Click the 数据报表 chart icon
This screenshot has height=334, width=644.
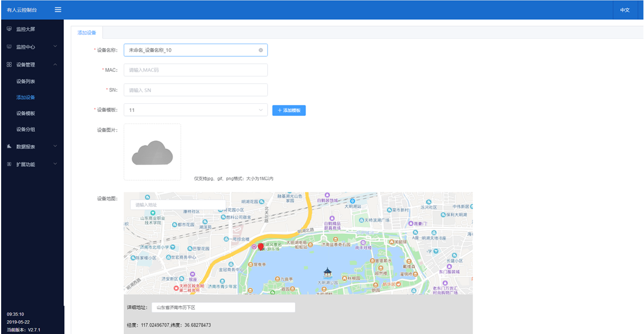9,146
